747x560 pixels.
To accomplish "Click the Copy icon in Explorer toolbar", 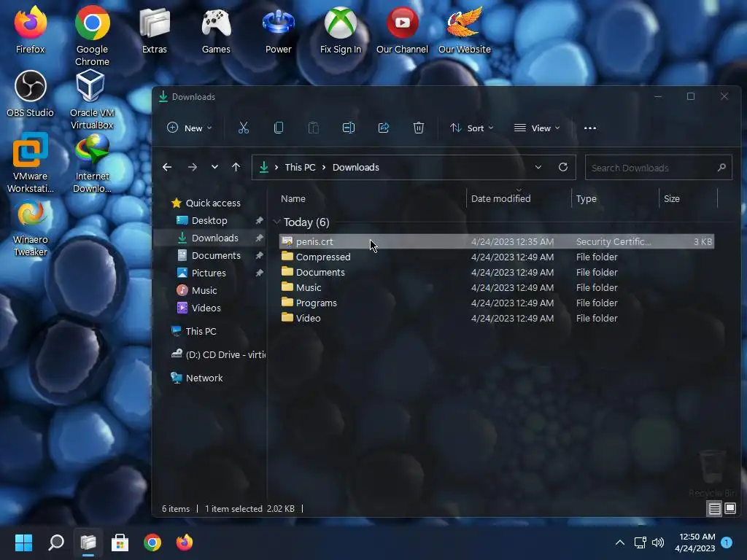I will (x=279, y=128).
